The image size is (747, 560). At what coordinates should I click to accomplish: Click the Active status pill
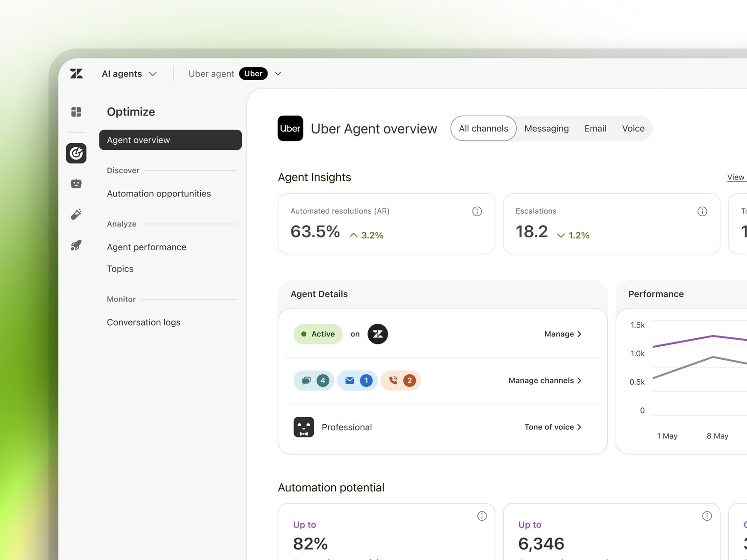318,334
